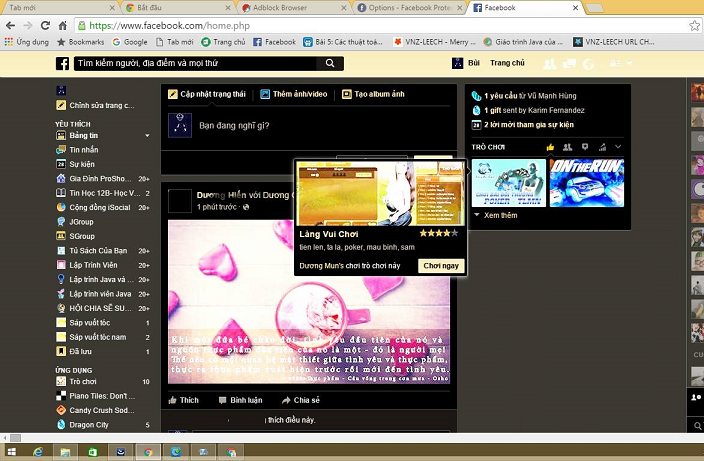Click the Thích like button on the post
The image size is (704, 461).
click(x=183, y=400)
